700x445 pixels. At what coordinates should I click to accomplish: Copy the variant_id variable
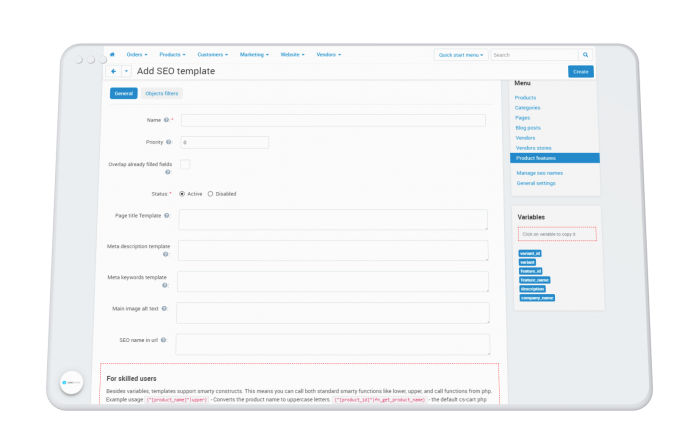[530, 253]
